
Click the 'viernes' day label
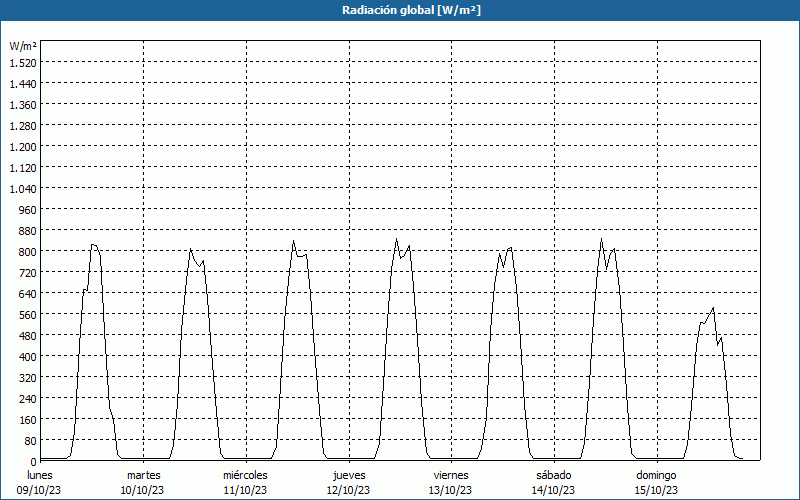pyautogui.click(x=451, y=475)
